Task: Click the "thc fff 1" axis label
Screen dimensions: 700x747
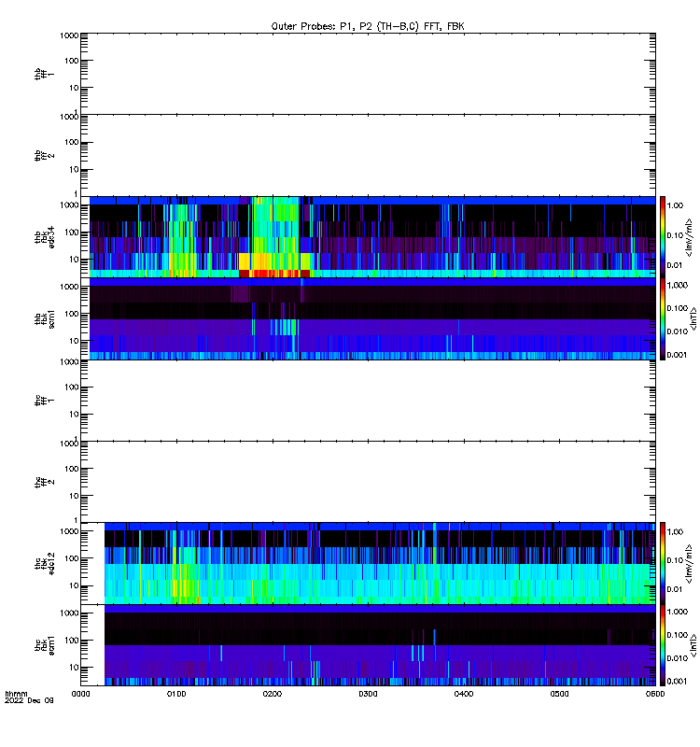Action: pyautogui.click(x=44, y=401)
